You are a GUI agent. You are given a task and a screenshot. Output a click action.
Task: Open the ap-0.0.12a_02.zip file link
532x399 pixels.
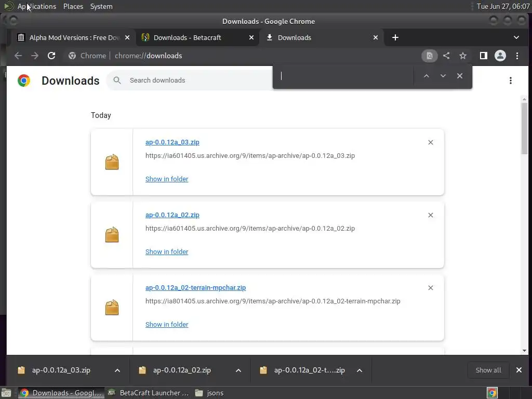tap(172, 215)
